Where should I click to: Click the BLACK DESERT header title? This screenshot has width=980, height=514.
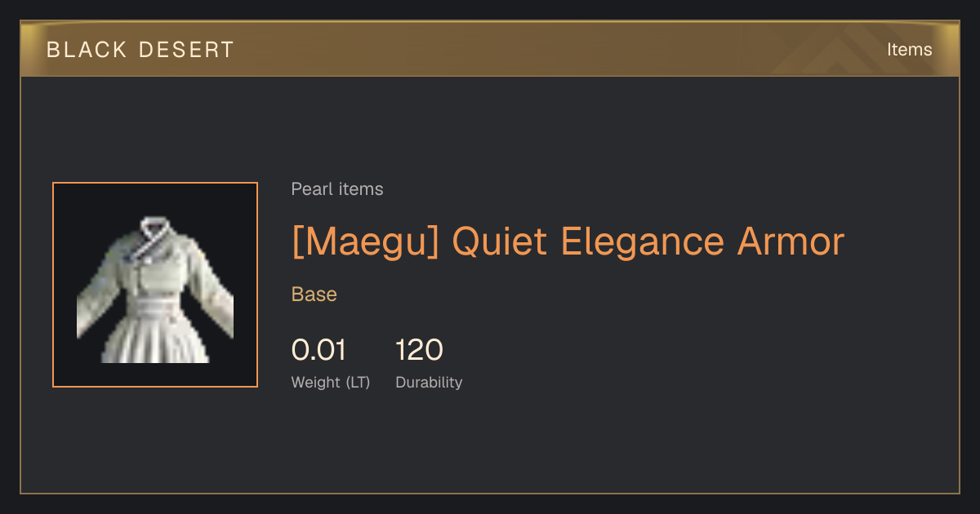click(140, 50)
